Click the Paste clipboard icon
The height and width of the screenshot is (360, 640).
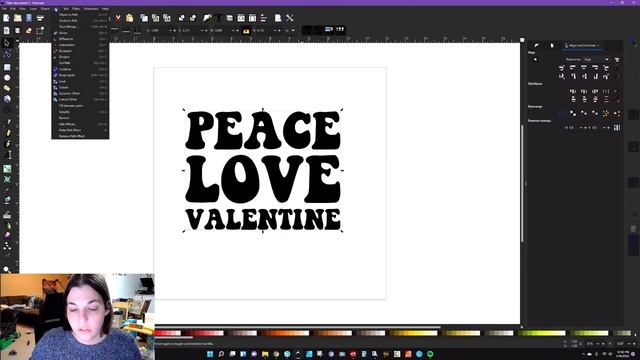129,18
